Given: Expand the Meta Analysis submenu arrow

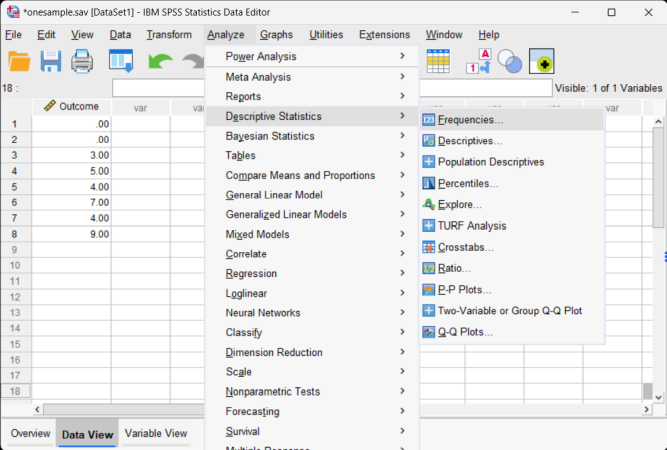Looking at the screenshot, I should tap(402, 77).
